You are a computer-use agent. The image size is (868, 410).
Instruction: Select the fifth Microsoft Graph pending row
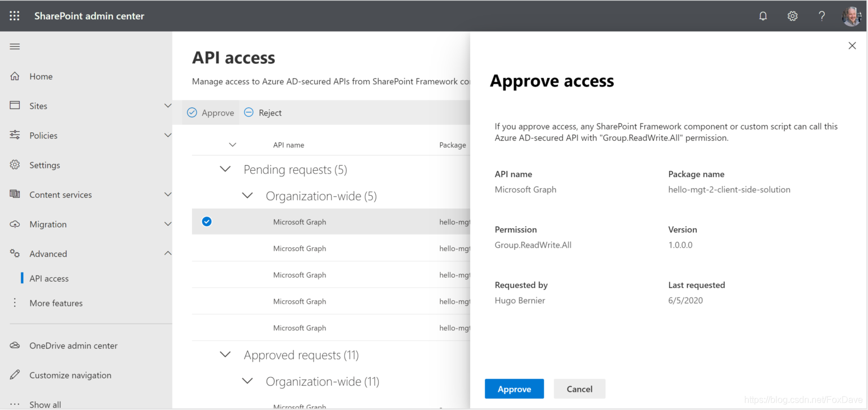tap(331, 328)
